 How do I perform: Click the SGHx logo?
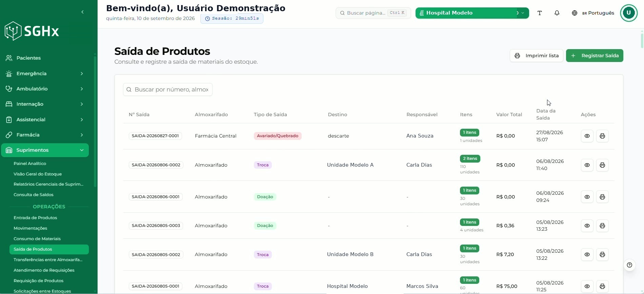coord(32,31)
